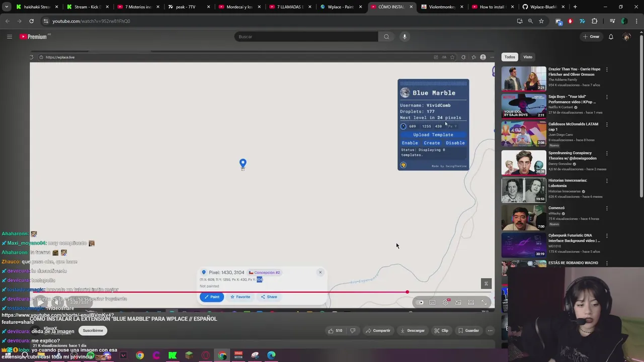Open the red hand ad-blocker extension
Screen dimensions: 644x362
click(x=570, y=21)
